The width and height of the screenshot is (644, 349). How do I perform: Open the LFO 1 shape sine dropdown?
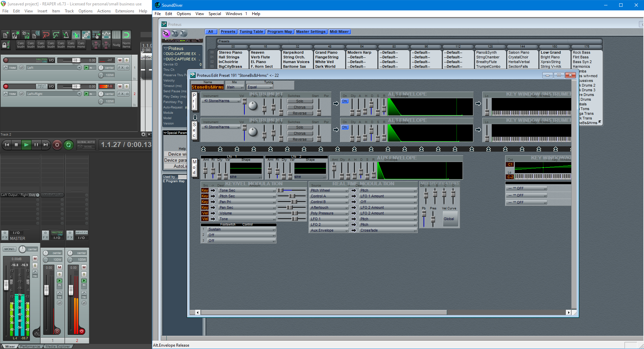(x=246, y=177)
